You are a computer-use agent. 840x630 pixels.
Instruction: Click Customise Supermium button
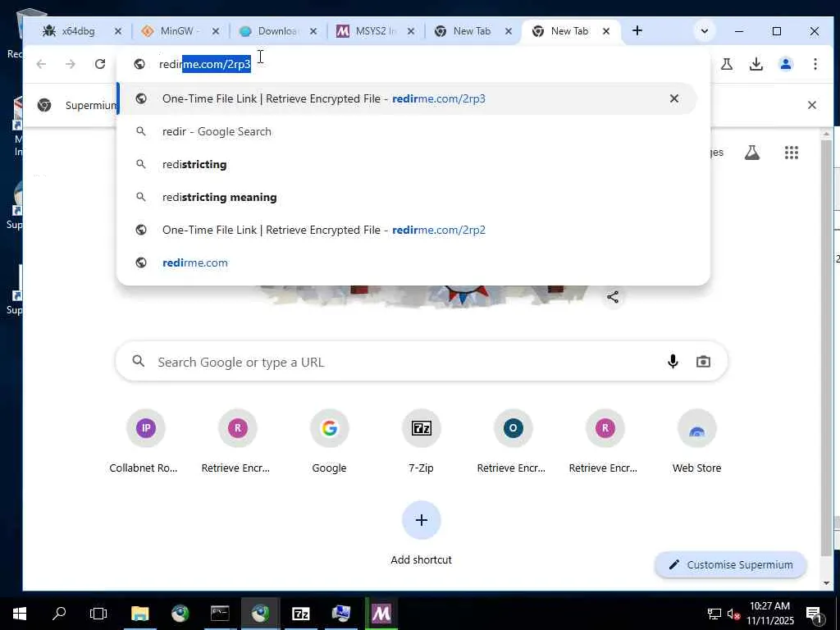730,564
